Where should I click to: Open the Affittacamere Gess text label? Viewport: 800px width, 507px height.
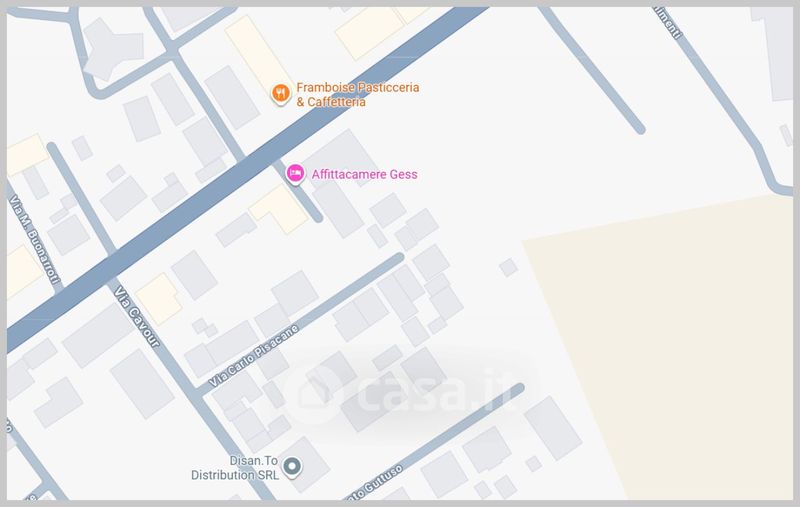click(x=364, y=174)
